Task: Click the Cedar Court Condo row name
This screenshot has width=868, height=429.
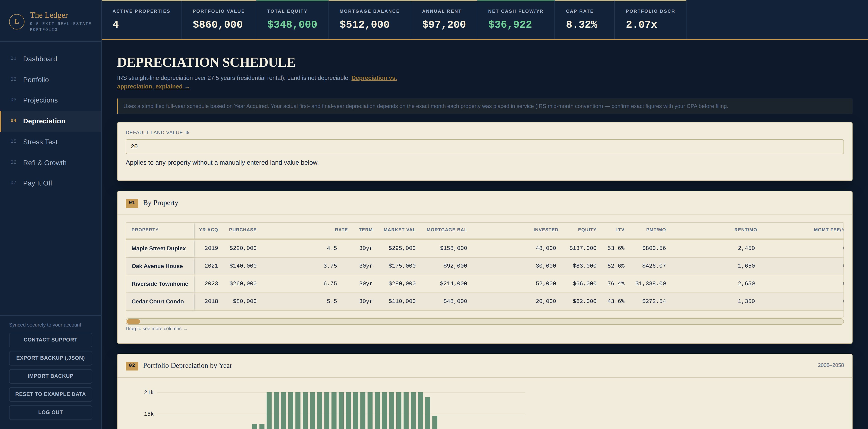Action: 157,302
